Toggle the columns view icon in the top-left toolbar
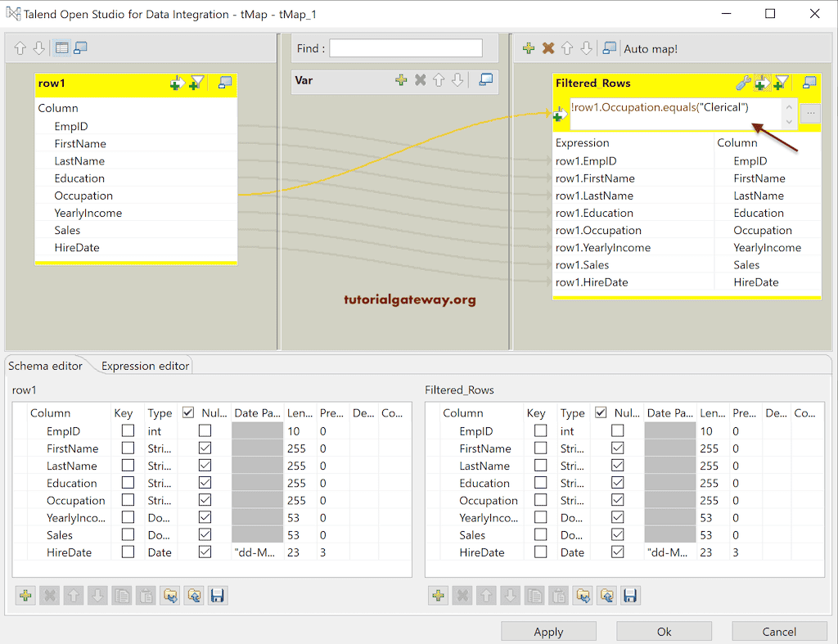Image resolution: width=838 pixels, height=644 pixels. (61, 47)
